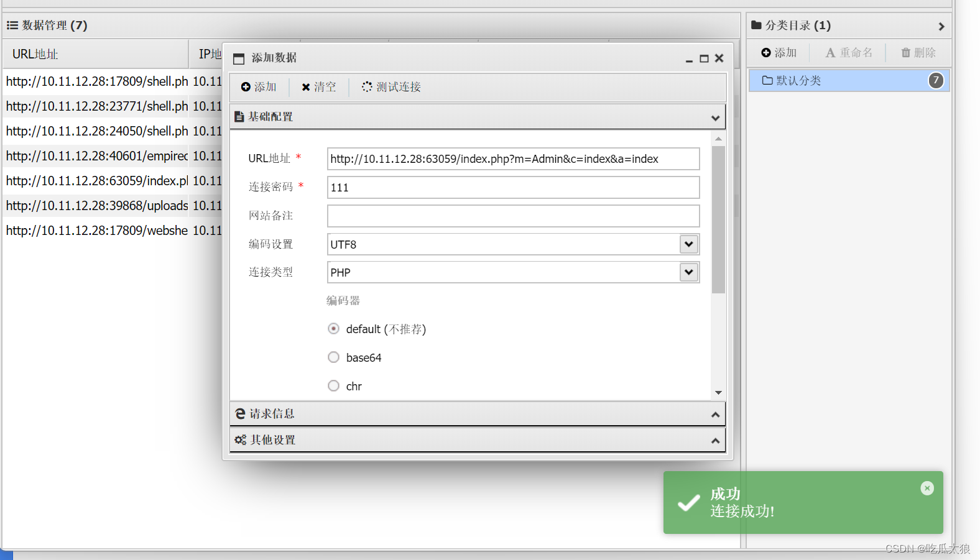The width and height of the screenshot is (980, 560).
Task: Collapse the 分类目录 panel arrow
Action: coord(941,26)
